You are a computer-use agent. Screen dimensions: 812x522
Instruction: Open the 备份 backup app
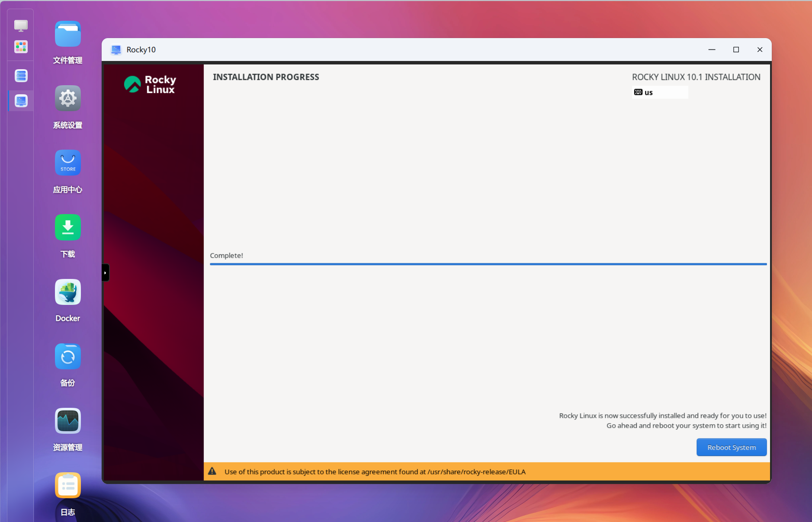tap(67, 357)
